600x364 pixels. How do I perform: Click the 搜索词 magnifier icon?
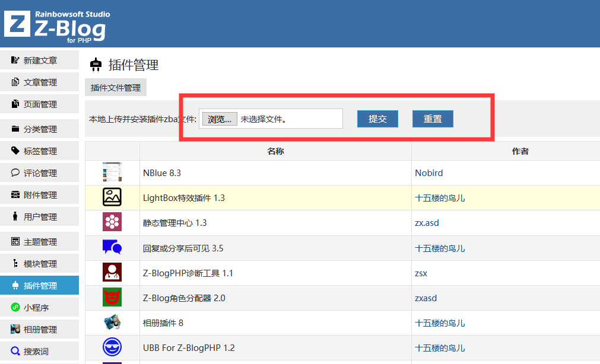point(15,351)
